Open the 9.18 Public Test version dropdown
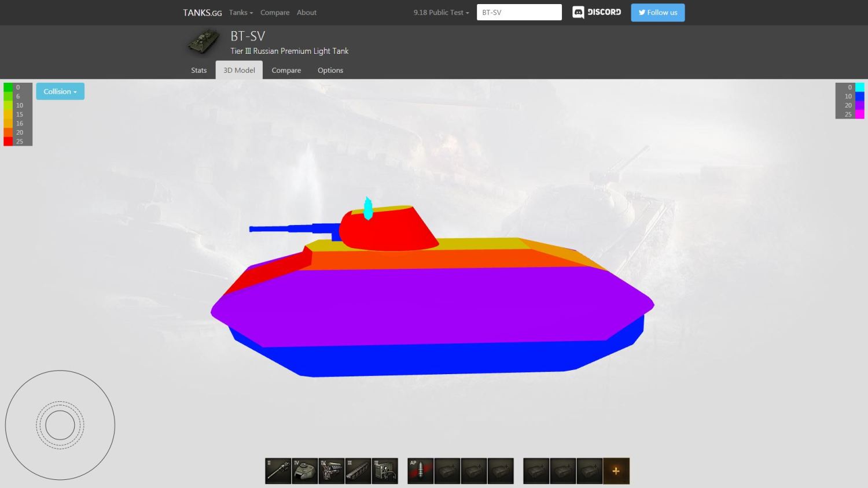 tap(441, 12)
